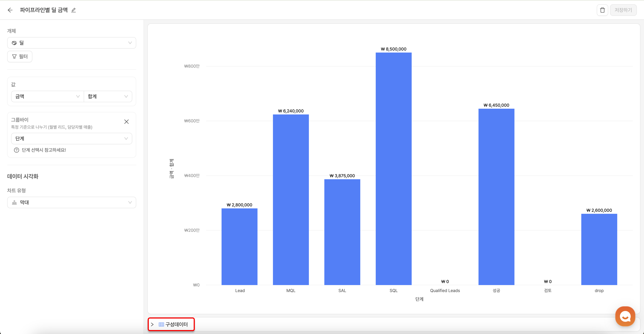Click the ₩ 2,800,000 value label

(239, 205)
